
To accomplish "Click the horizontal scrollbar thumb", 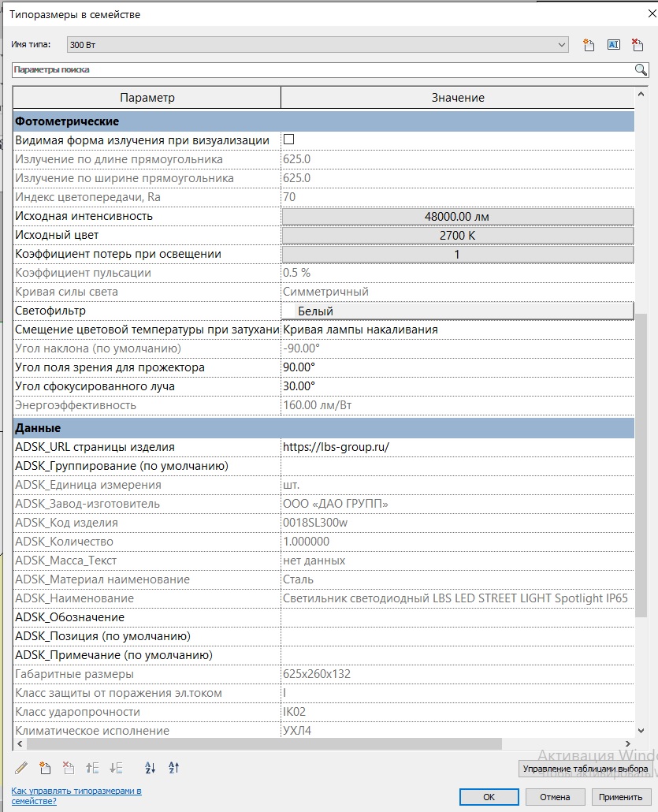I will pyautogui.click(x=264, y=743).
